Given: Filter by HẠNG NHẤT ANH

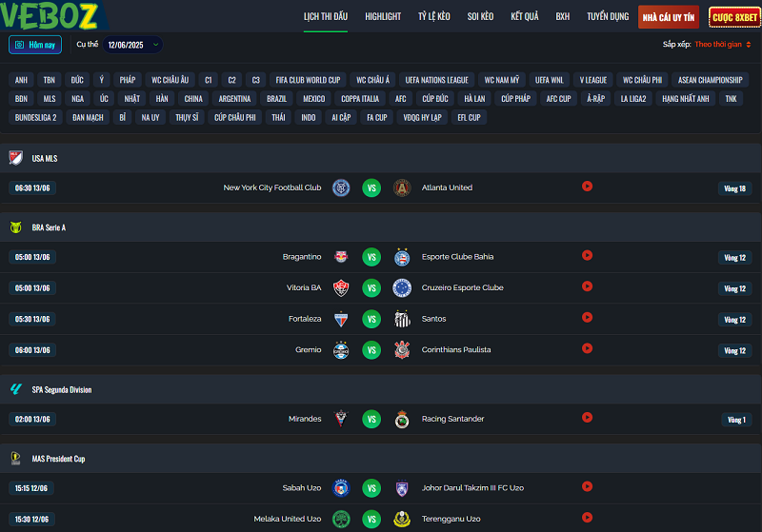Looking at the screenshot, I should click(x=685, y=99).
